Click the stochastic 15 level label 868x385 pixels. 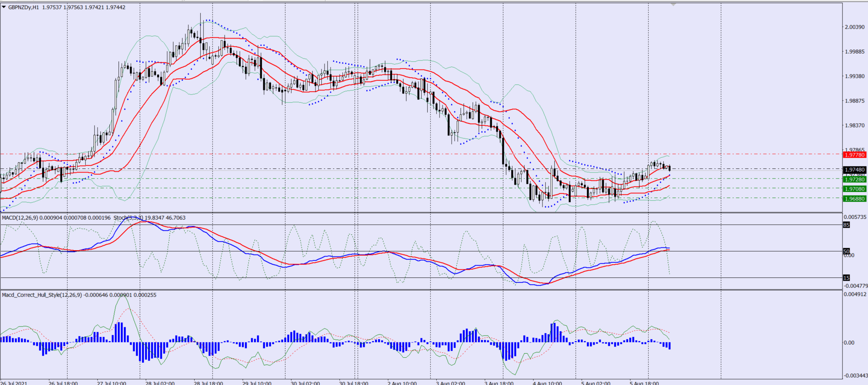[x=846, y=277]
